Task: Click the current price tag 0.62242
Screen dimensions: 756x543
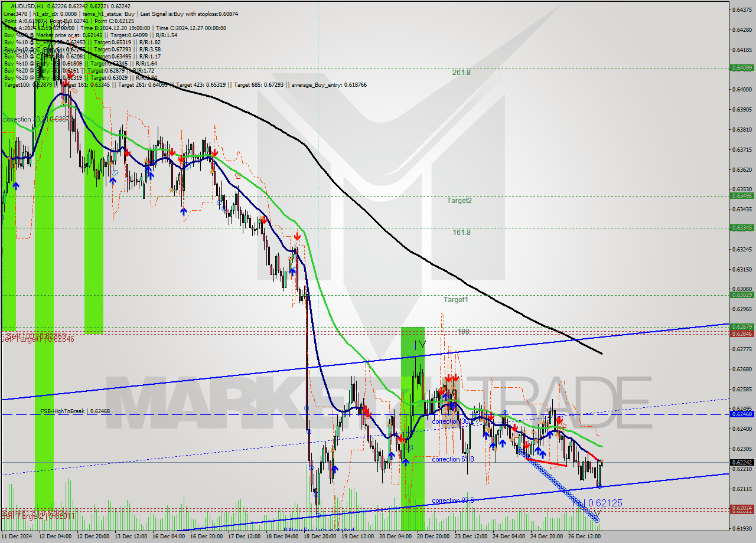Action: point(741,463)
